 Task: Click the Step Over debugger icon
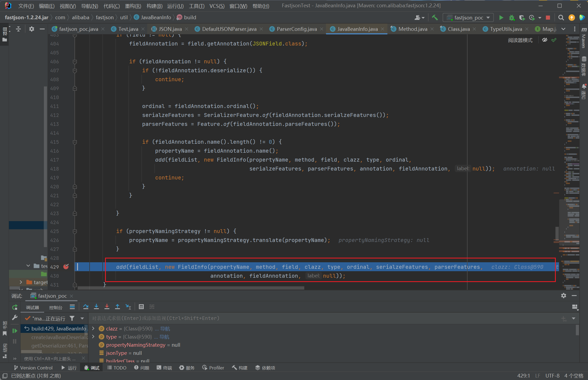pyautogui.click(x=86, y=307)
